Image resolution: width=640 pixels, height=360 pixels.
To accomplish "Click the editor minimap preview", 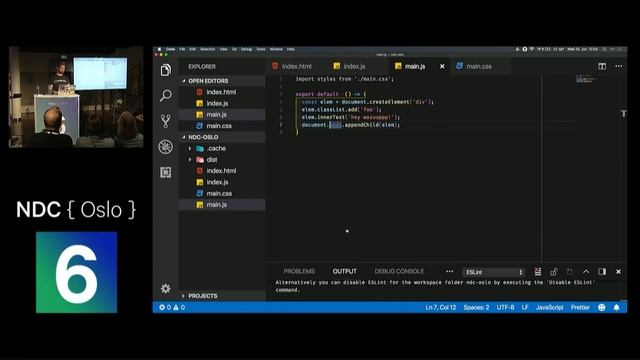I will point(586,79).
